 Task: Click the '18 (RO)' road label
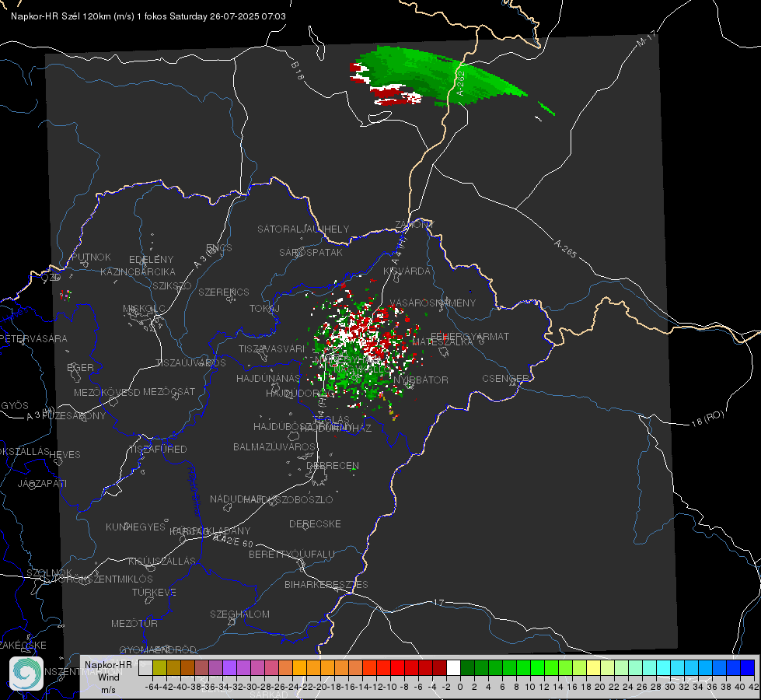[x=707, y=418]
